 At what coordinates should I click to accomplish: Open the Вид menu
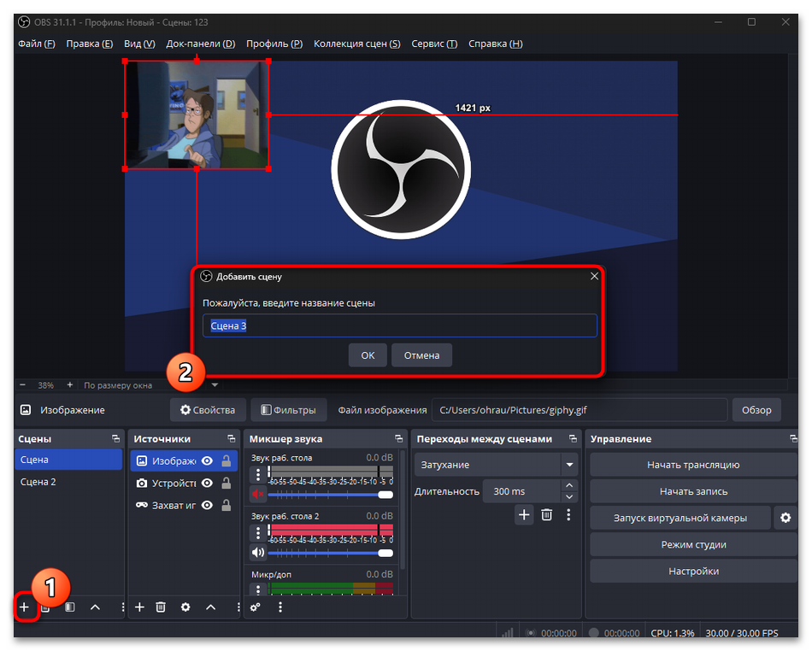140,44
